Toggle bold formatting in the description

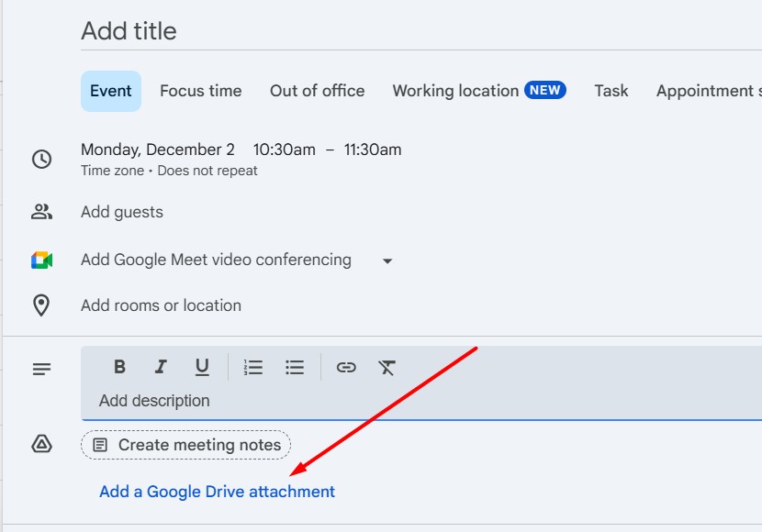(x=118, y=367)
